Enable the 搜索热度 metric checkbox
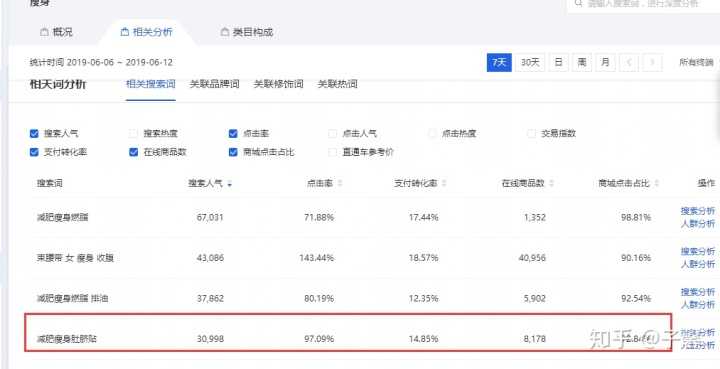 134,134
